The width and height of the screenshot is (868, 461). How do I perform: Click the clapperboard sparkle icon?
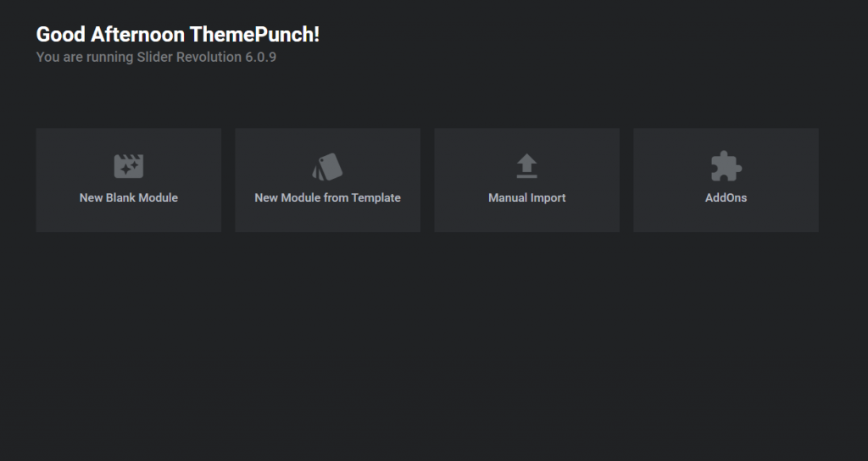tap(129, 166)
